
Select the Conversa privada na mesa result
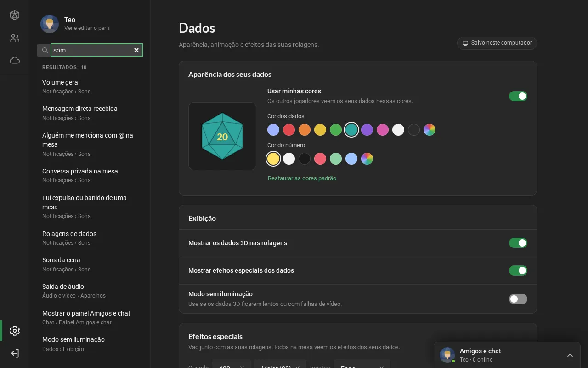click(x=90, y=175)
